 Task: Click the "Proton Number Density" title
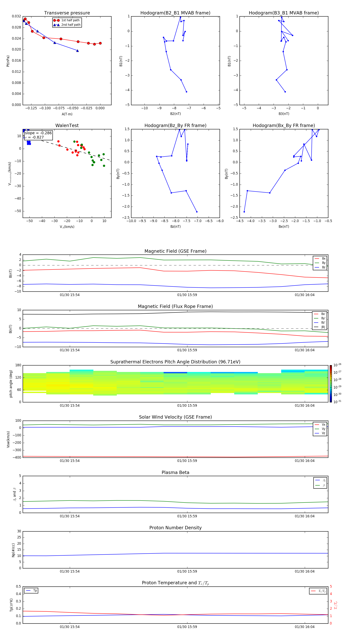[175, 528]
